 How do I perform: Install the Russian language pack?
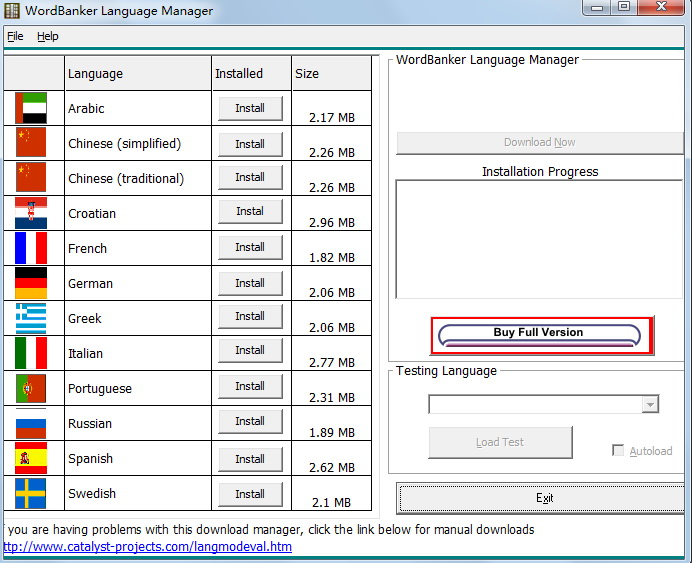[x=250, y=421]
